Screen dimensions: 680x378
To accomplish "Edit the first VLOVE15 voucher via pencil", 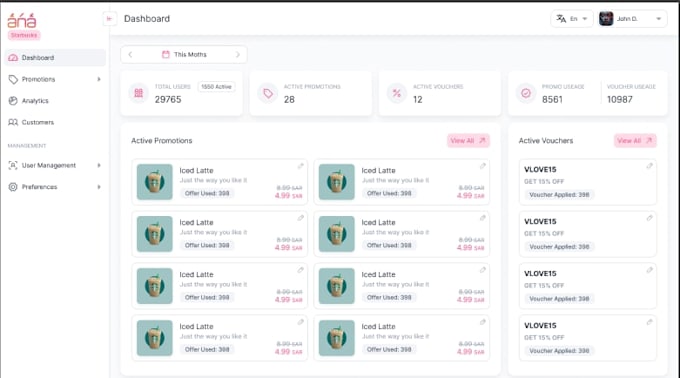I will (649, 166).
